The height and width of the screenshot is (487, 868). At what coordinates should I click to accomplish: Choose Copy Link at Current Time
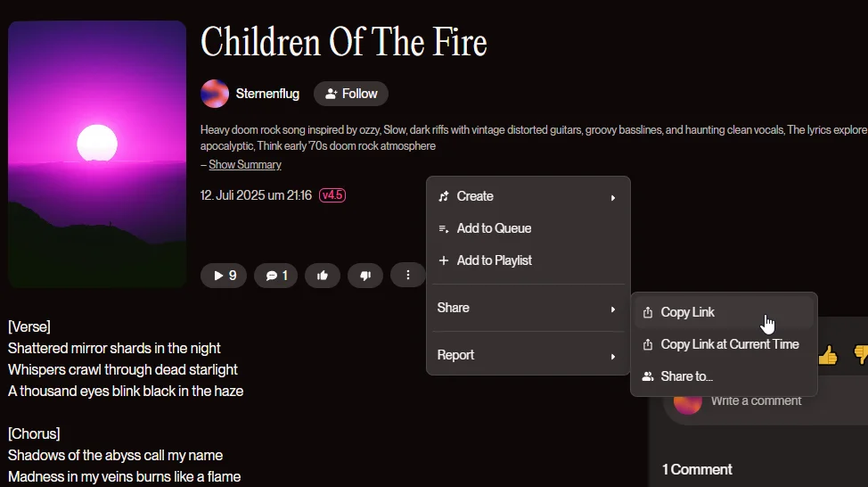tap(724, 344)
